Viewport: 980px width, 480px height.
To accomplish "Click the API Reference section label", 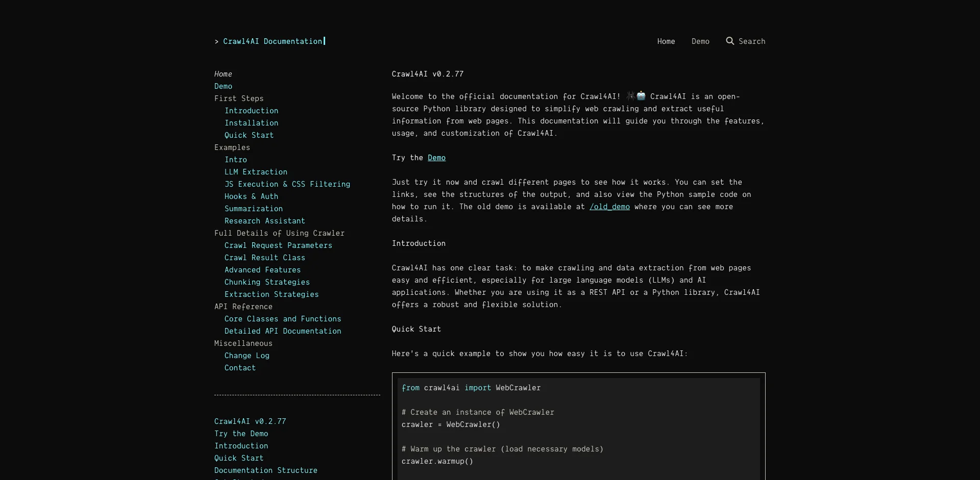I will pos(243,307).
